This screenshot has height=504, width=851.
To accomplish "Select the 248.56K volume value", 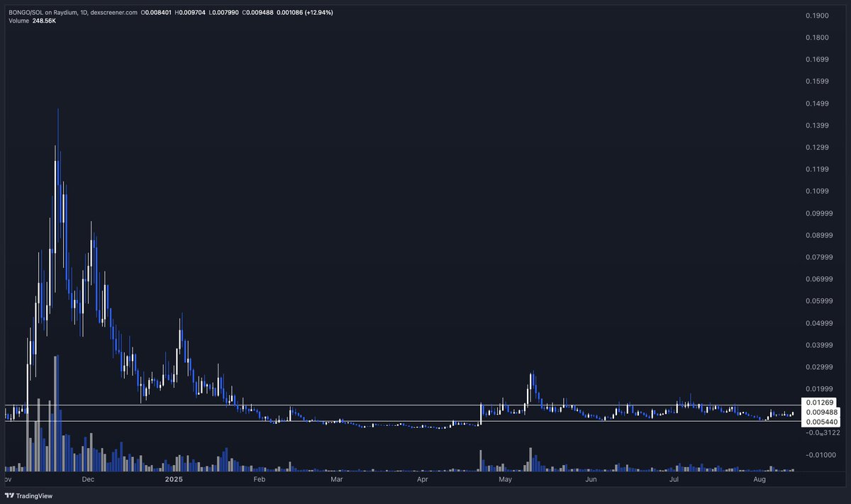I will (x=43, y=21).
